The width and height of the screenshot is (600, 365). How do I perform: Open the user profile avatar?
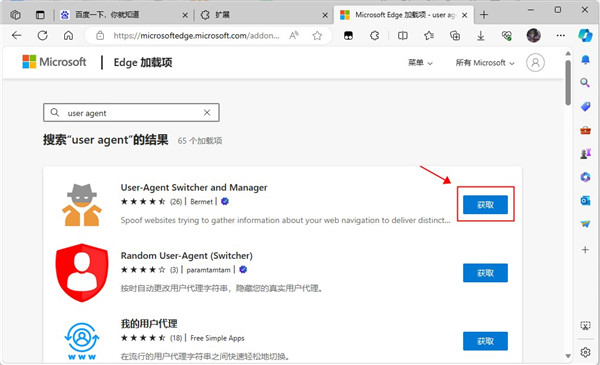pyautogui.click(x=533, y=36)
